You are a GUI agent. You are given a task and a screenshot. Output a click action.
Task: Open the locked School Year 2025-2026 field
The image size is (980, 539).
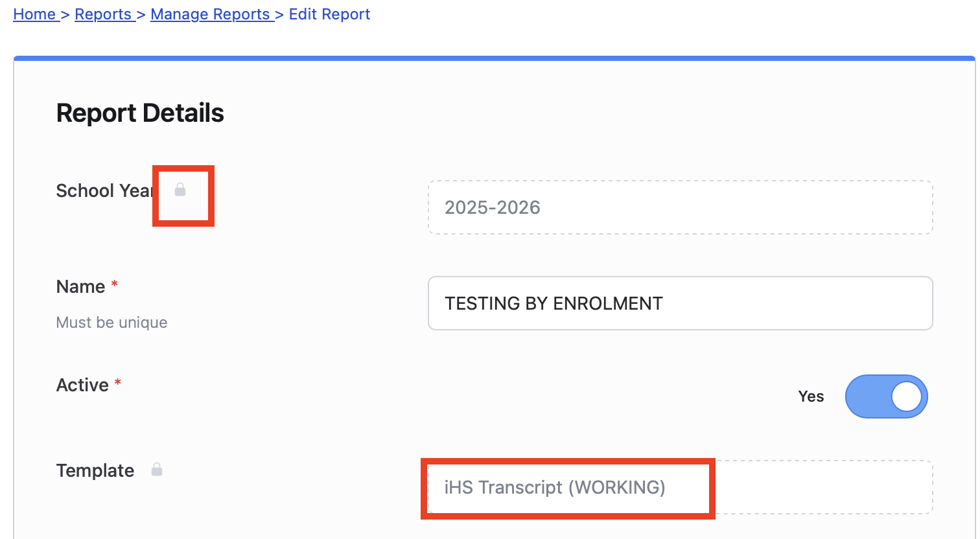coord(680,207)
